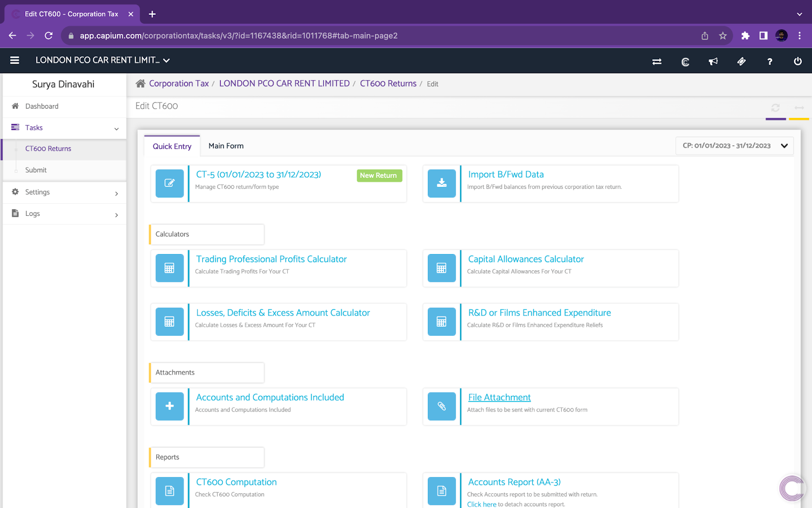
Task: Open the announcements megaphone icon
Action: pos(713,61)
